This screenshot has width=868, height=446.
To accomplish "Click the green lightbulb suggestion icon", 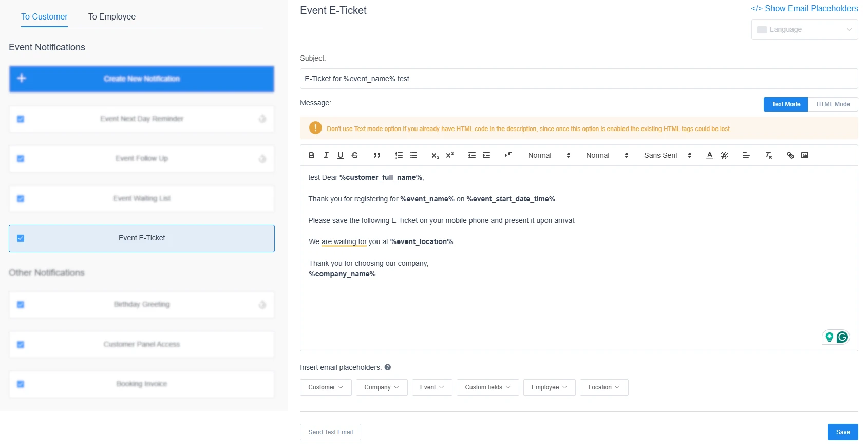I will tap(829, 337).
